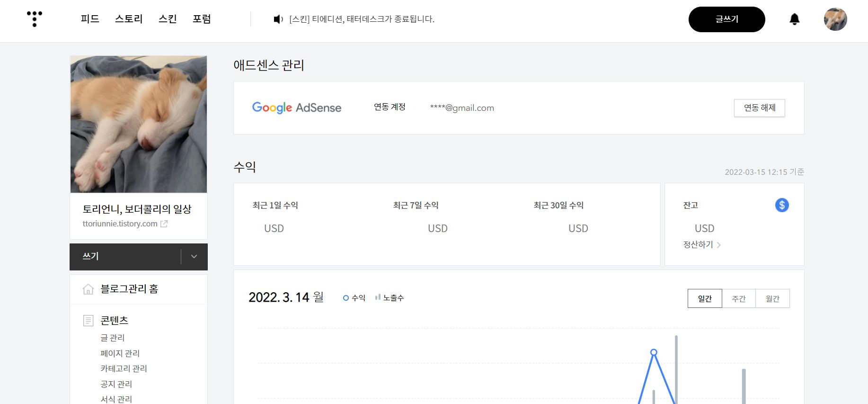Click the blog title 토리언니, 보더콜리의 일상
Viewport: 868px width, 404px height.
tap(137, 209)
